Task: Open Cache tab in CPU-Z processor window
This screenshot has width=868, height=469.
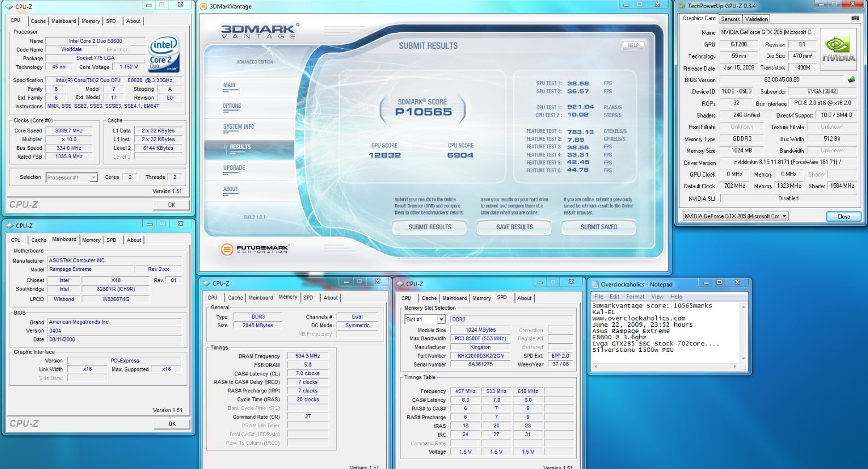Action: click(x=38, y=21)
